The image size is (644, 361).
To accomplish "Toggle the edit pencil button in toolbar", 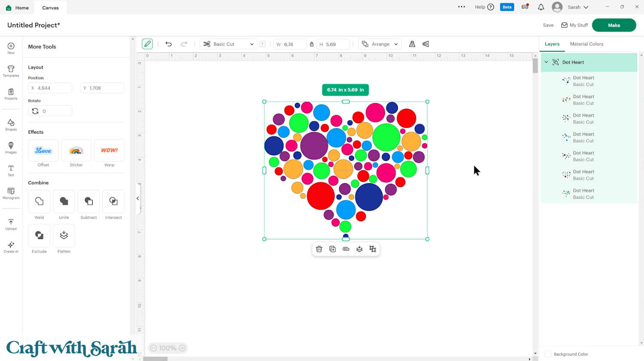I will (147, 44).
